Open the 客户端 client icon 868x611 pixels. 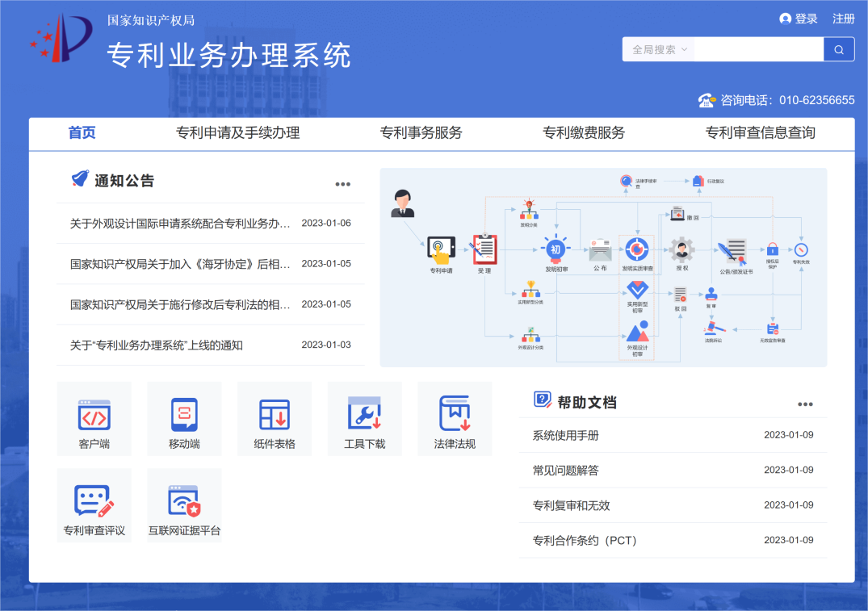(x=94, y=416)
